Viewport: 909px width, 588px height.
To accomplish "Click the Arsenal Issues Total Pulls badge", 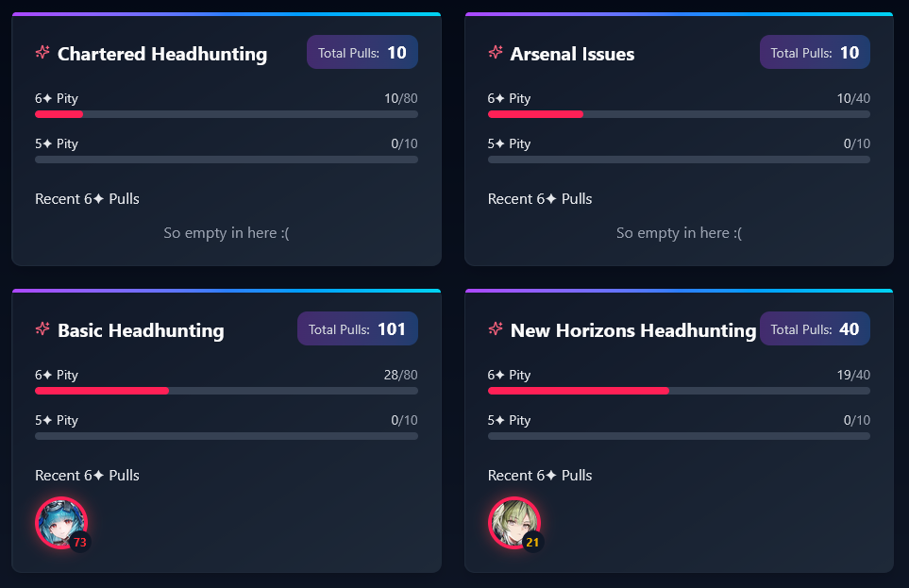I will [815, 52].
